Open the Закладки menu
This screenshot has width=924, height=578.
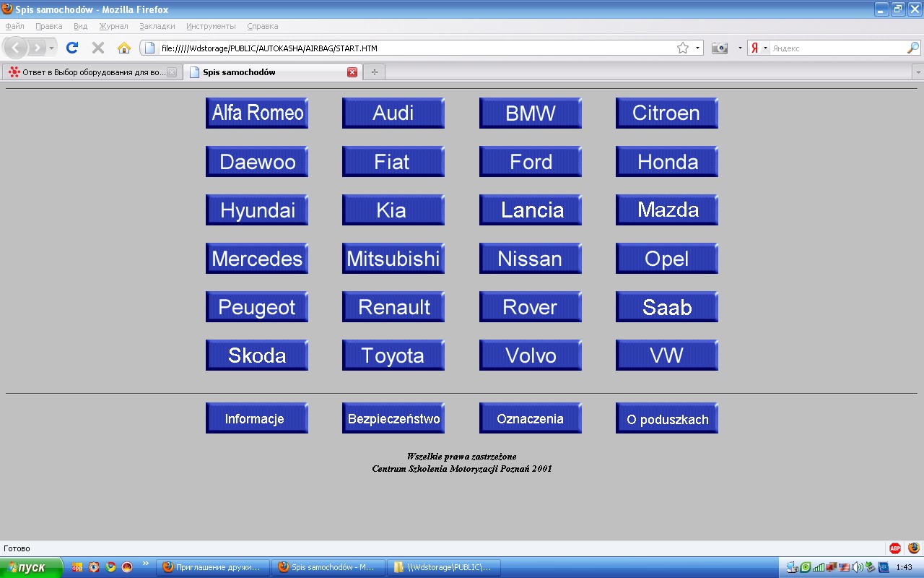coord(157,26)
